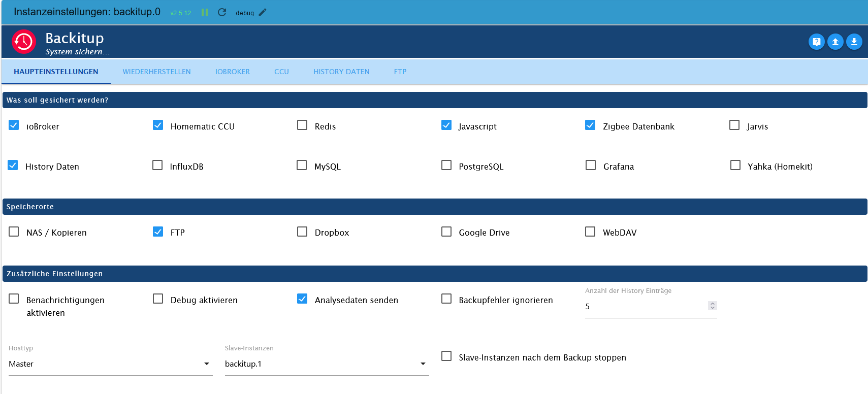Click the reload instance icon
Screen dimensions: 868x394
tap(222, 12)
